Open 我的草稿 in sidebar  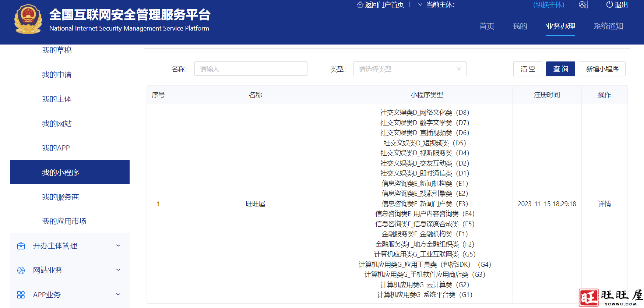(x=57, y=50)
